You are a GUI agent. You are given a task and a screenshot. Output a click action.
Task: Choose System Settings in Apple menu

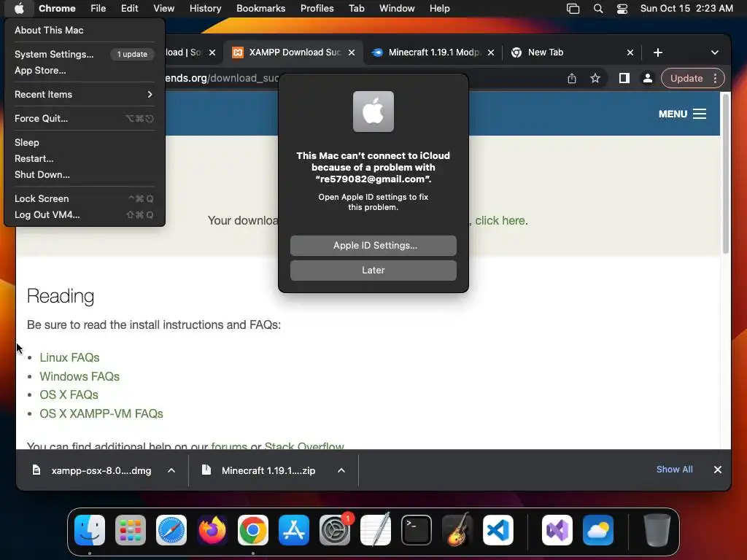[84, 54]
